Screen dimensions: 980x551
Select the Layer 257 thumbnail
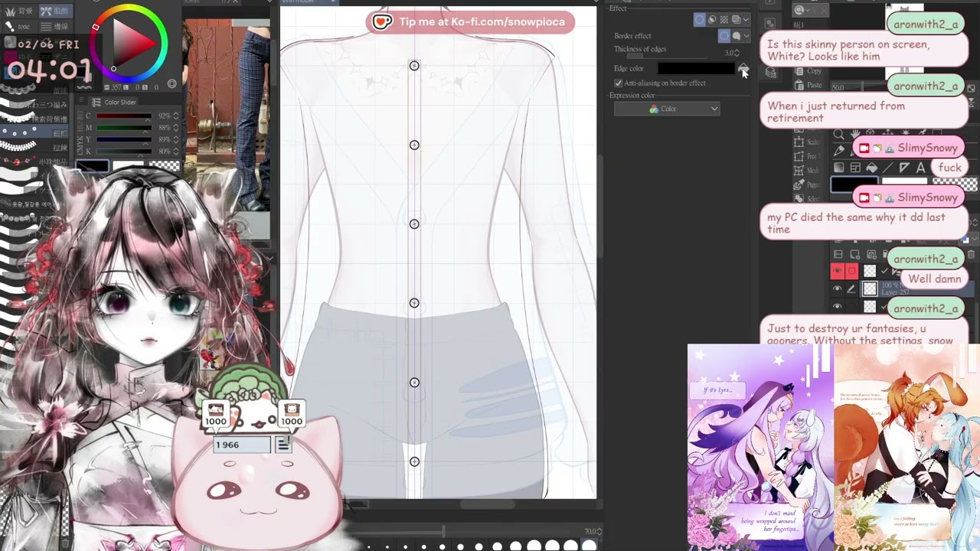pyautogui.click(x=870, y=289)
